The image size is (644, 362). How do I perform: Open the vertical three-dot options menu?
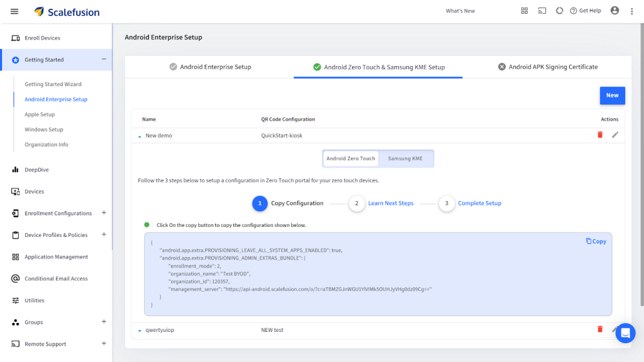click(631, 11)
